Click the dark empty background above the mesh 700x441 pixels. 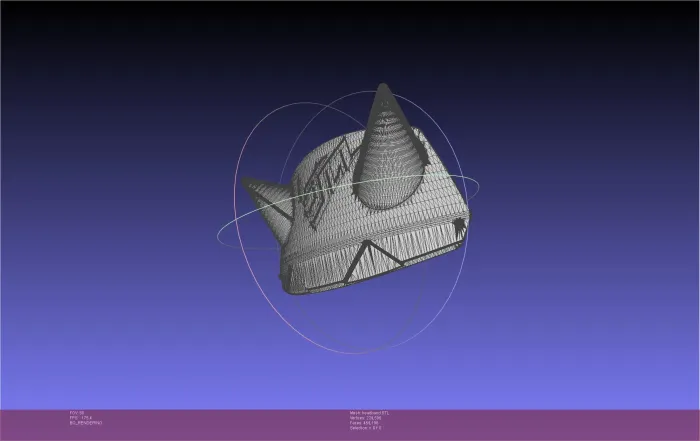[350, 40]
